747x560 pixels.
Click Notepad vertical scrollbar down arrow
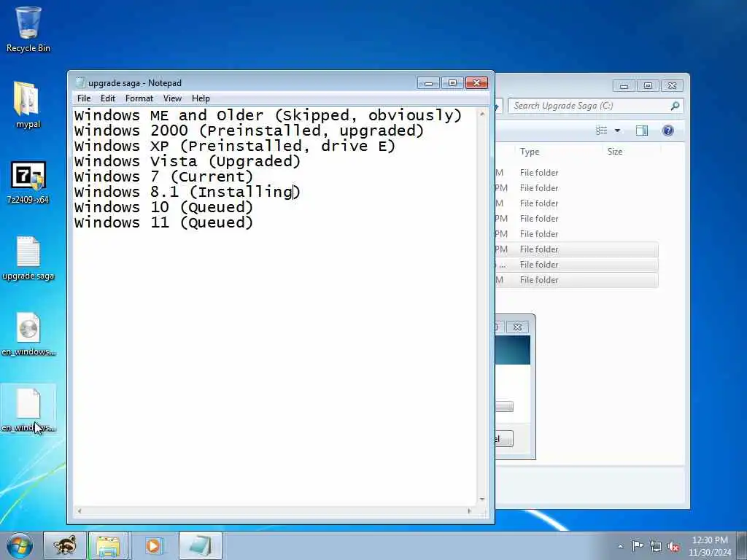point(482,499)
